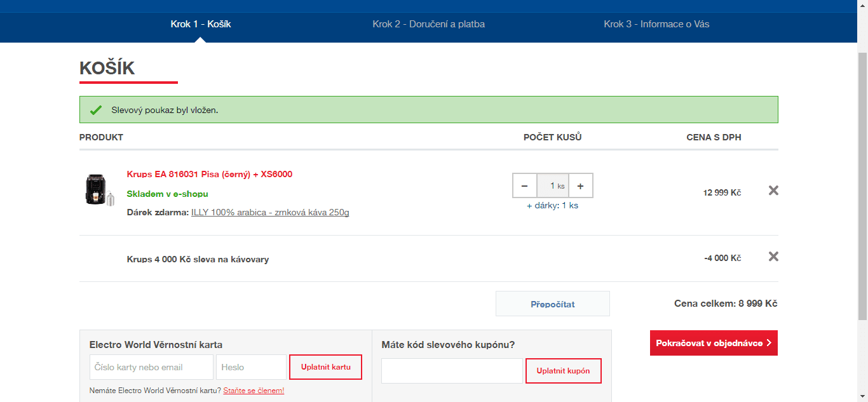Open the coffee machine product thumbnail
Image resolution: width=868 pixels, height=402 pixels.
point(100,191)
